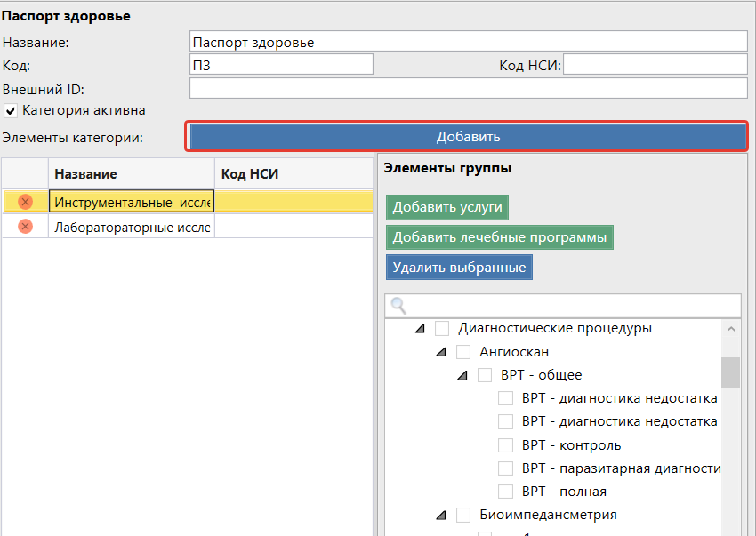The image size is (756, 536).
Task: Delete the Инструментальные исследования row via red X
Action: [x=25, y=202]
